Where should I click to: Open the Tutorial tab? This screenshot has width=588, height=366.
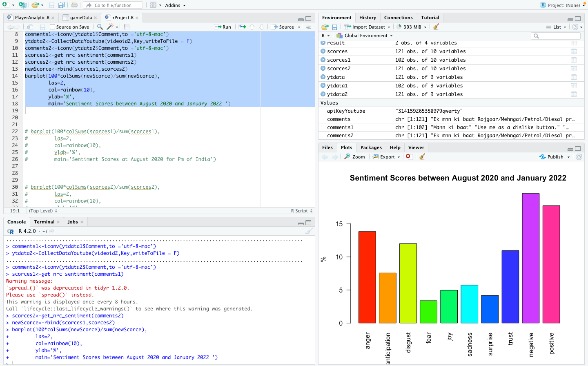430,18
